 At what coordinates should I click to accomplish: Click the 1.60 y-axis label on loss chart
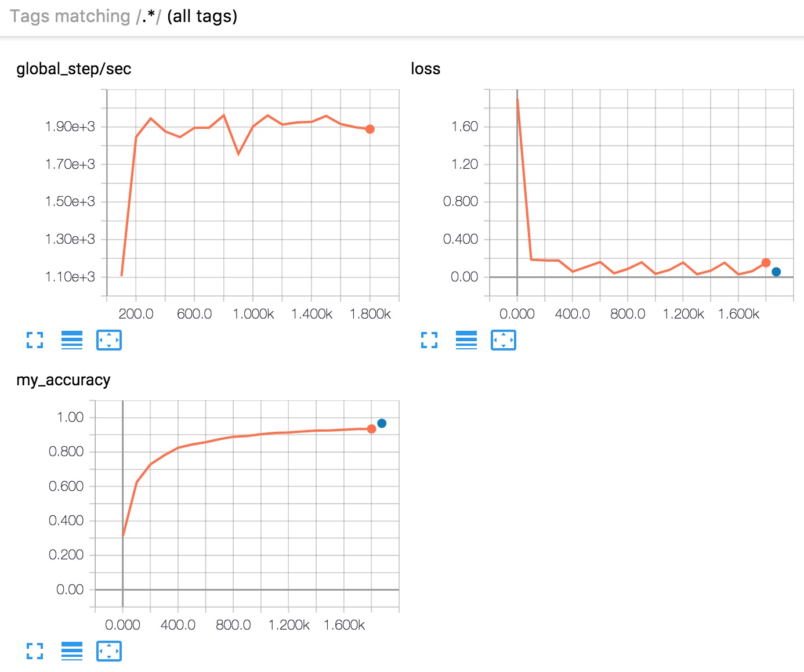tap(465, 127)
